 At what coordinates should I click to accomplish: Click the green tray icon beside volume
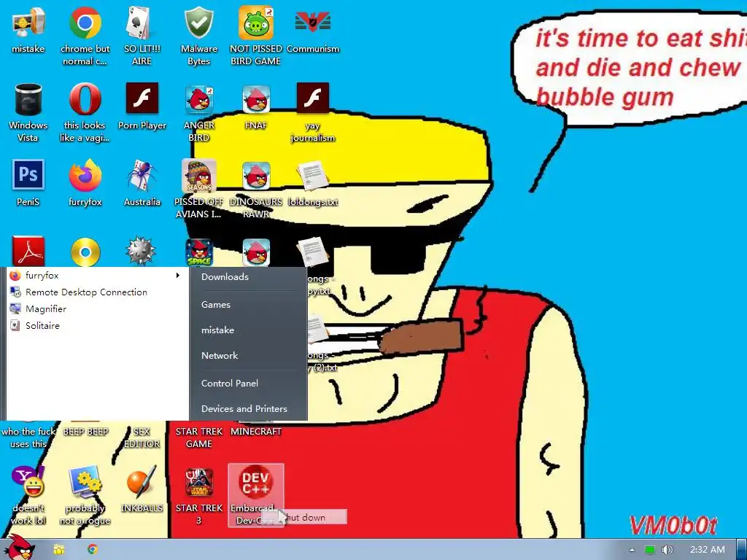650,550
